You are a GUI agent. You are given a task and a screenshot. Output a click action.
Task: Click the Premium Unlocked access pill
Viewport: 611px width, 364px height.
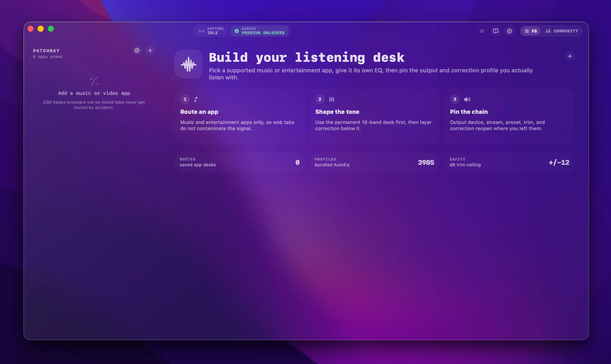[x=260, y=31]
